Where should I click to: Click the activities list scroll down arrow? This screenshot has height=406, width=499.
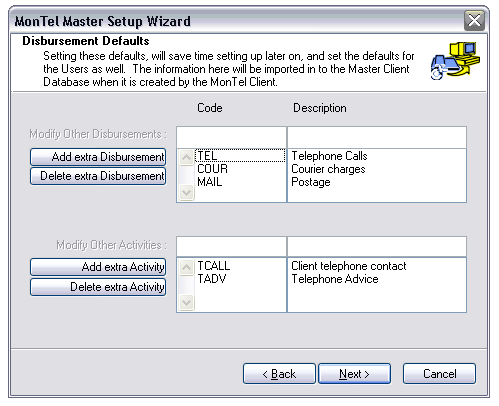(186, 303)
